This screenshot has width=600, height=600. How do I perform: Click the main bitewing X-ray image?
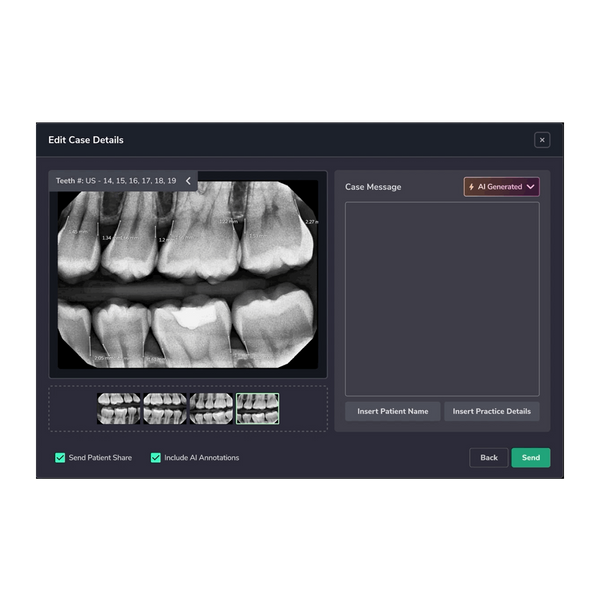point(188,274)
